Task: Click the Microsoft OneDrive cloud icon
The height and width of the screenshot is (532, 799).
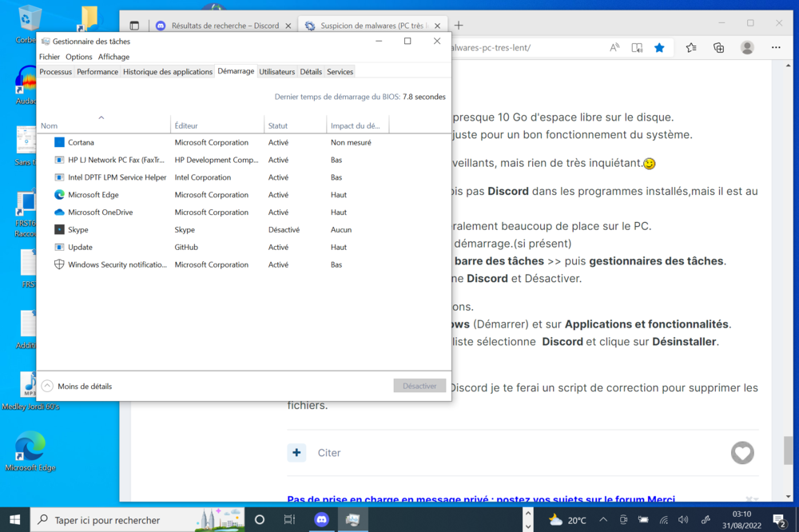Action: 59,212
